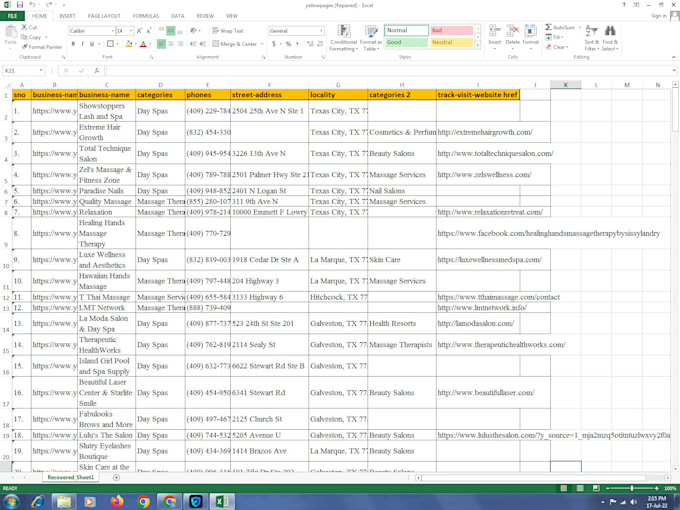Open Format as Table gallery
This screenshot has width=680, height=510.
tap(371, 38)
